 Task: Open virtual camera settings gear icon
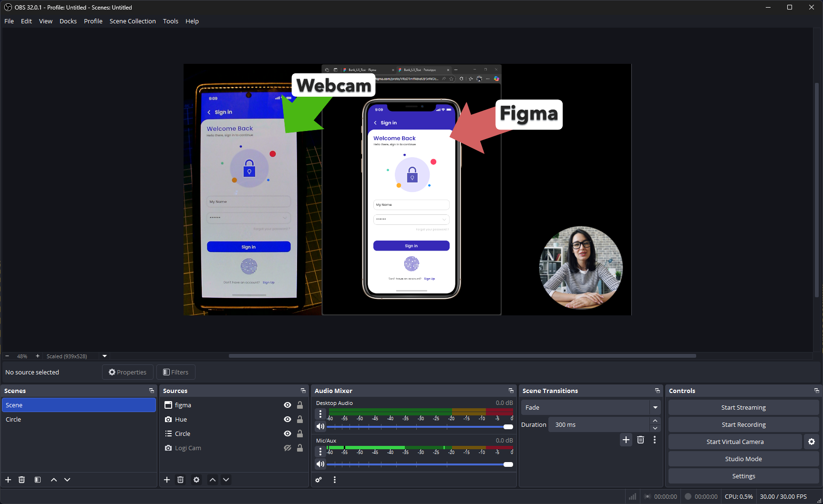tap(812, 442)
